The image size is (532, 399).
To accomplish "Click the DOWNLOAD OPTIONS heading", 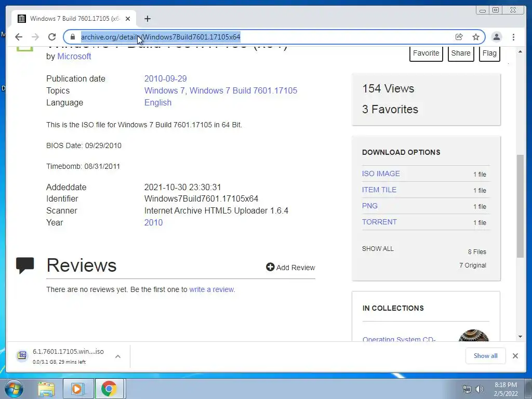I will tap(401, 152).
